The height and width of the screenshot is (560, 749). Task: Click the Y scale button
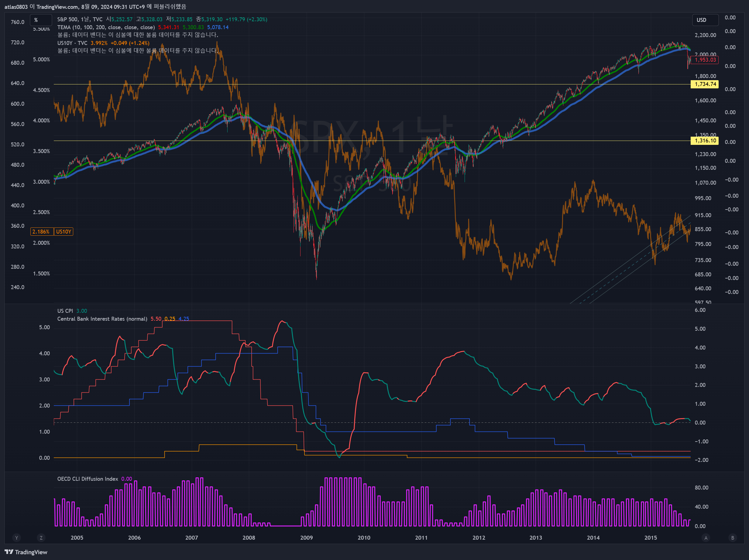tap(16, 538)
